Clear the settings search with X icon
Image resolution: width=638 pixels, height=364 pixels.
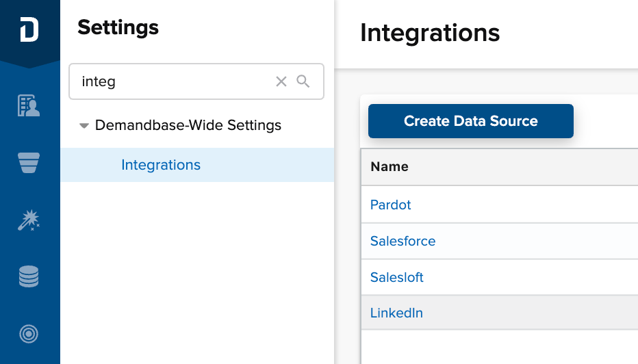point(281,81)
